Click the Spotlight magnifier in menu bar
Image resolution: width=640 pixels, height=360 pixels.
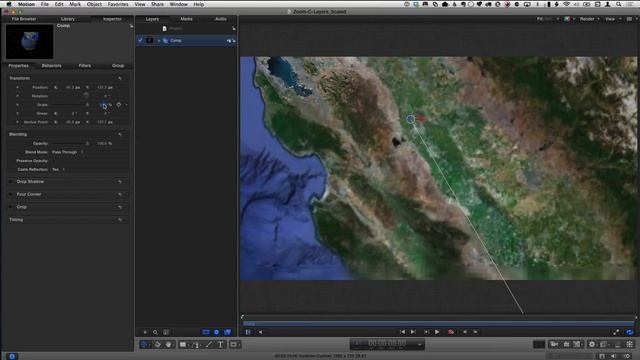coord(619,4)
